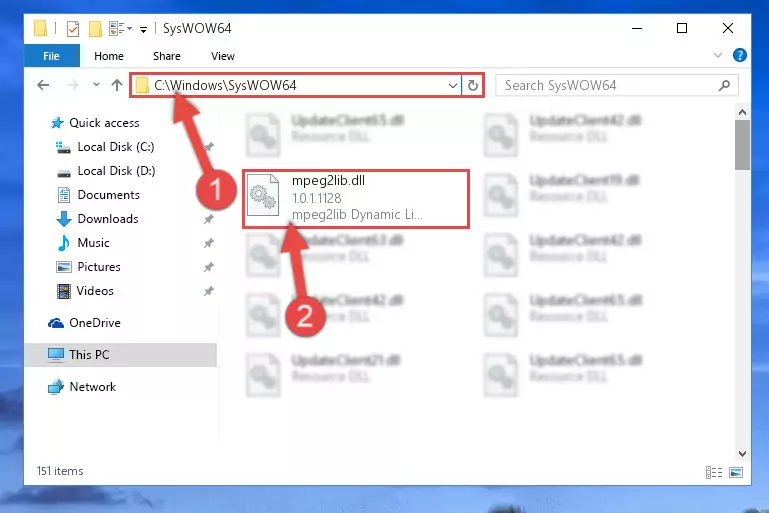This screenshot has width=769, height=513.
Task: Select the mpeg2lib.dll file icon
Action: (263, 195)
